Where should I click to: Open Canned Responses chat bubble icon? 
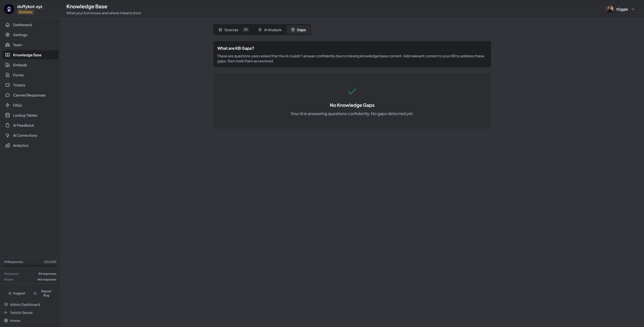pos(8,95)
